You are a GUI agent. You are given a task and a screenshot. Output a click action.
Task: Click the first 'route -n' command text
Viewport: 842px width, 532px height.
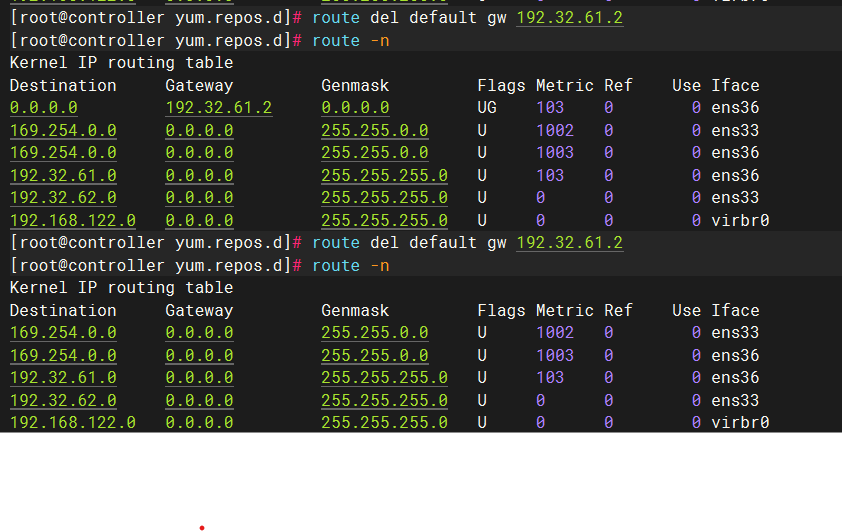[350, 41]
